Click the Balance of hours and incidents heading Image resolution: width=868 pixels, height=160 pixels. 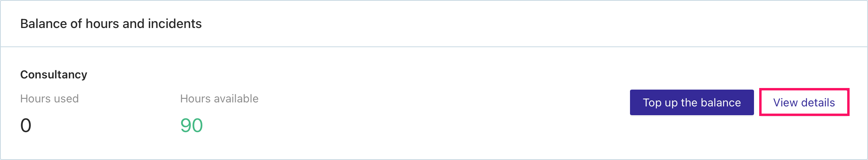111,24
